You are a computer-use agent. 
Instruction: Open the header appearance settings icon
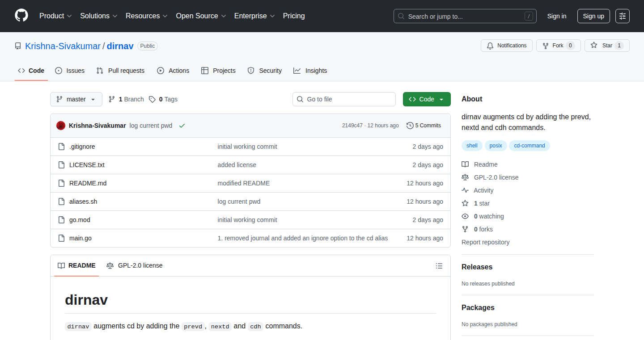click(x=623, y=16)
